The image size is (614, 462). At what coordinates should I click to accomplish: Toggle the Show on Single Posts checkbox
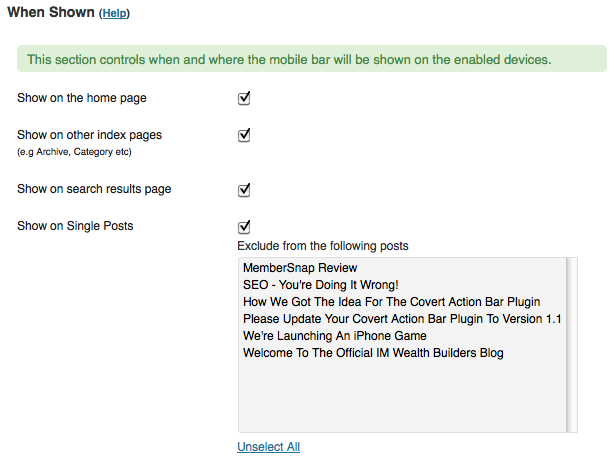pos(244,227)
